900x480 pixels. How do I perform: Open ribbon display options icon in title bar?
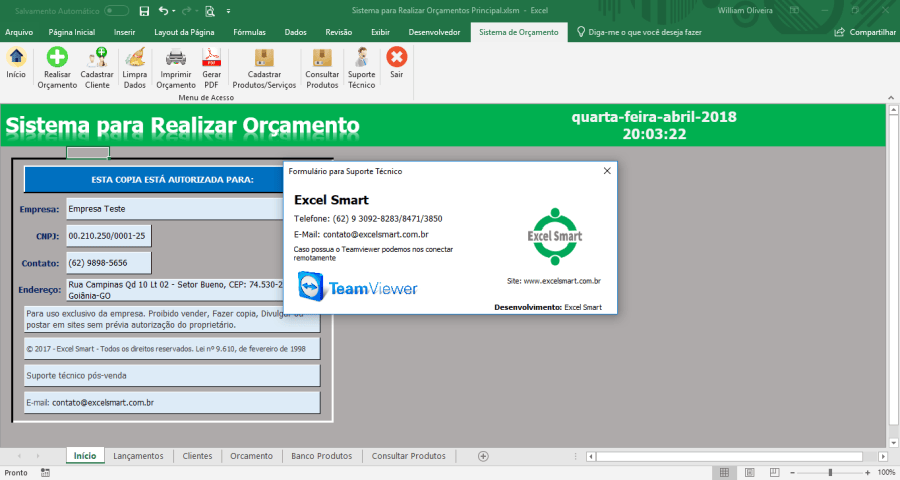pos(794,10)
